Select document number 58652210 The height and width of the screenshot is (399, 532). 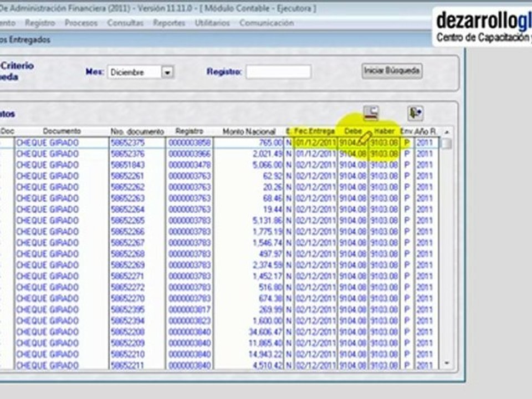(x=127, y=355)
